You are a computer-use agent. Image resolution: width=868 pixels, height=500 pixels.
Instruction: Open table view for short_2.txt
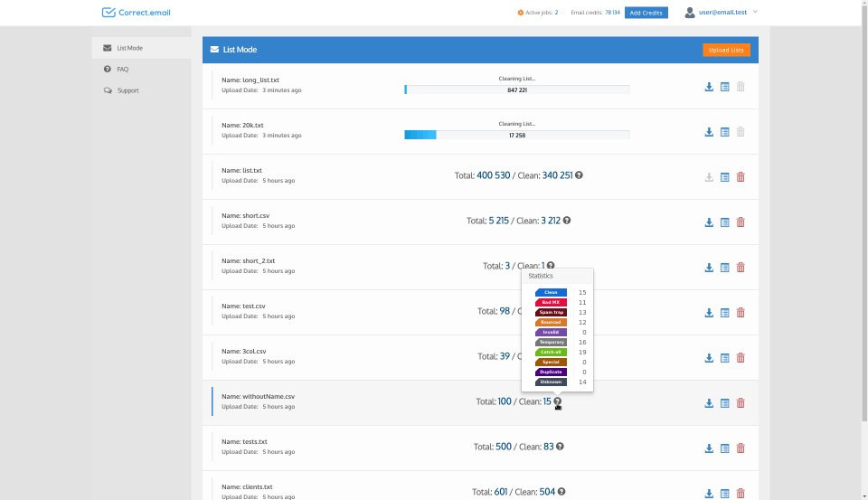pyautogui.click(x=724, y=268)
